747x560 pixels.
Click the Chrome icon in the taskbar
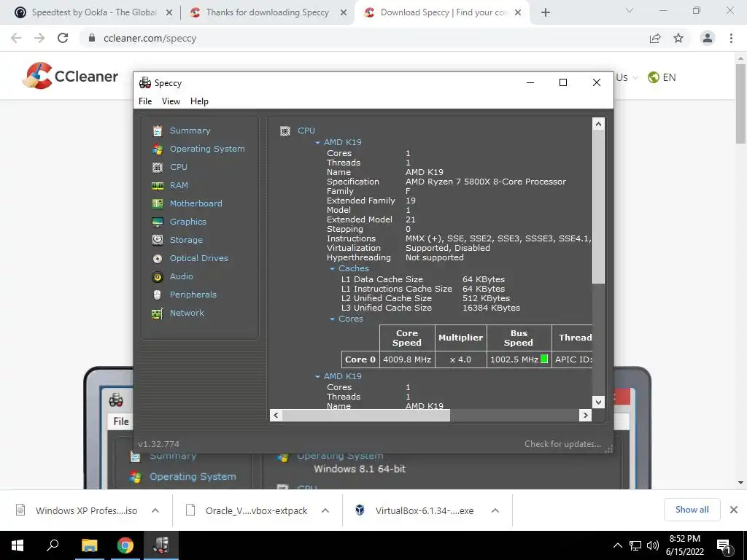(125, 545)
